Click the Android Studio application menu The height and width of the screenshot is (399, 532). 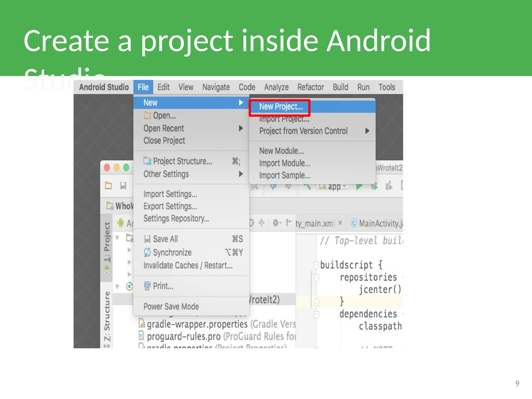pyautogui.click(x=104, y=87)
